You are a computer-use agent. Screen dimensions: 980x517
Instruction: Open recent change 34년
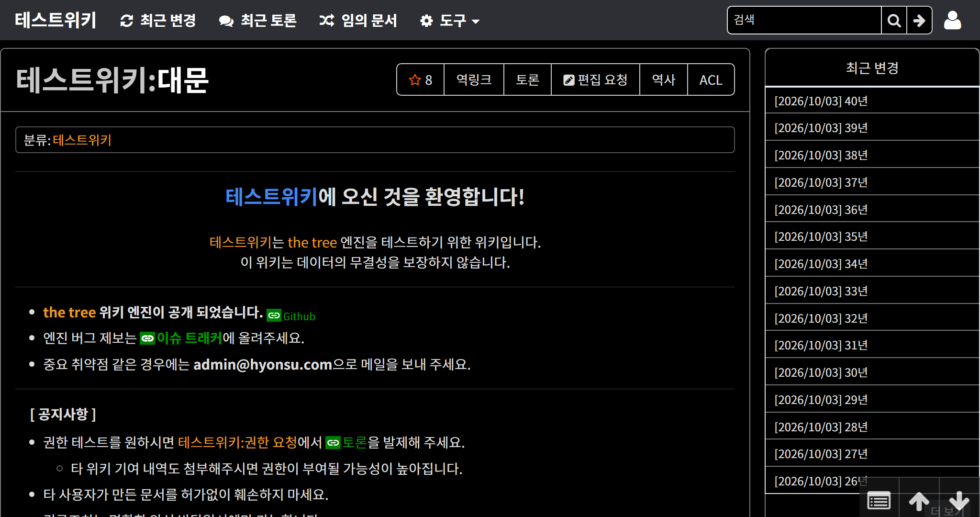[872, 264]
